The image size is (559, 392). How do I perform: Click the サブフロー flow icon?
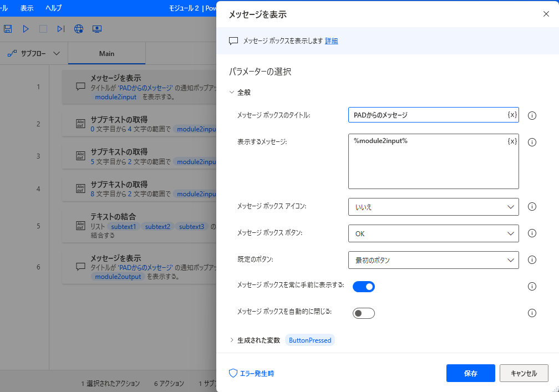coord(12,53)
